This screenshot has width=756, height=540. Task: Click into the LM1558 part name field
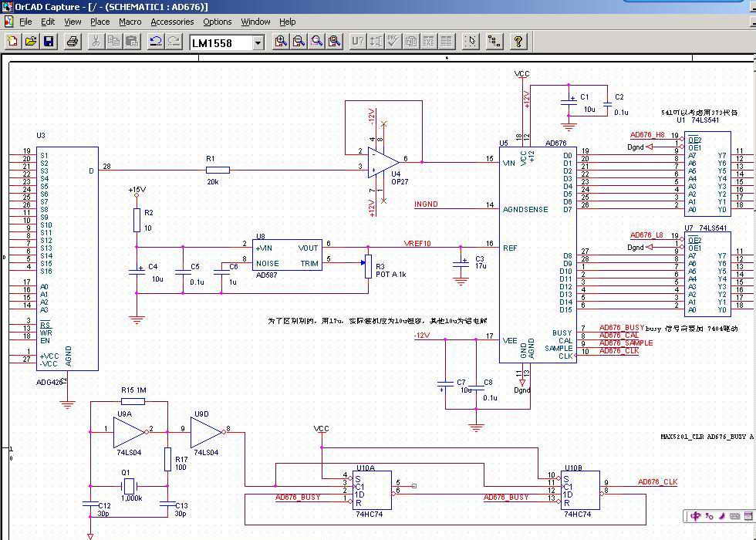[x=221, y=43]
